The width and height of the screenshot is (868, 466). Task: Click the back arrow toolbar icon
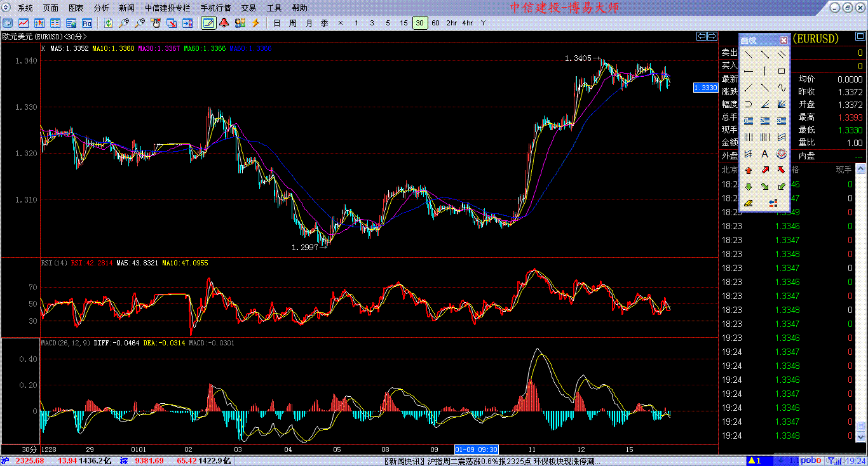click(x=8, y=23)
